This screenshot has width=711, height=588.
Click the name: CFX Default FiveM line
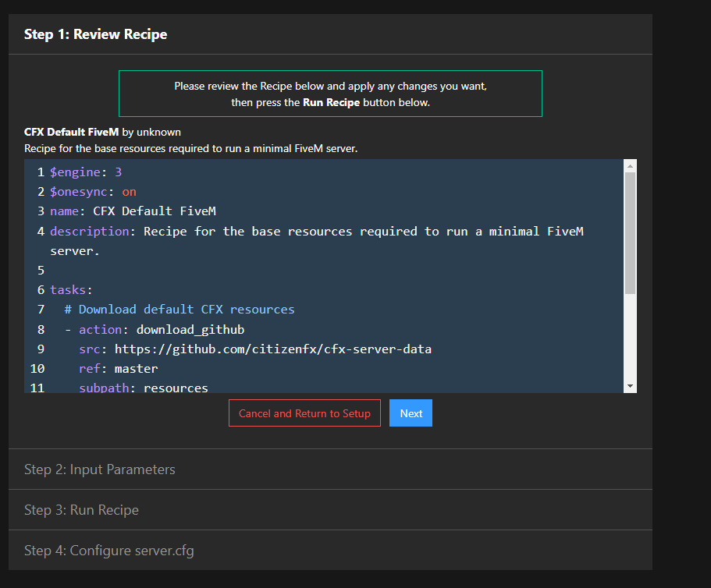pyautogui.click(x=133, y=211)
